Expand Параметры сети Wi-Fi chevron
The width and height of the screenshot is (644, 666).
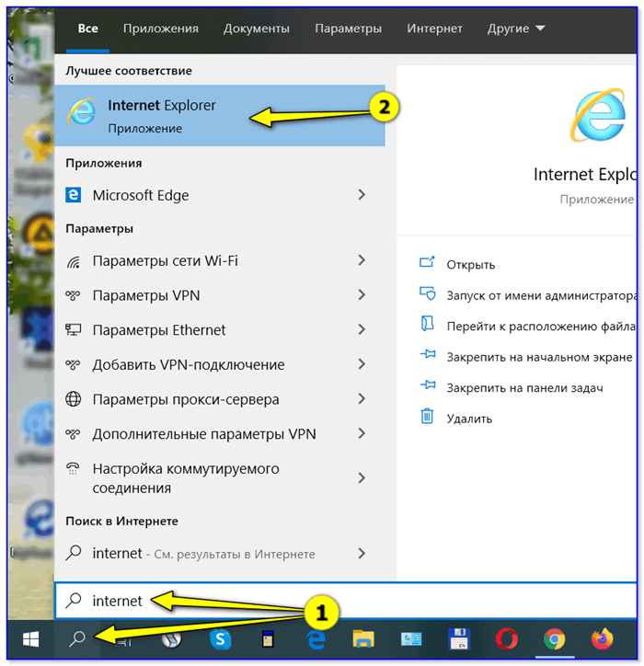(x=362, y=260)
